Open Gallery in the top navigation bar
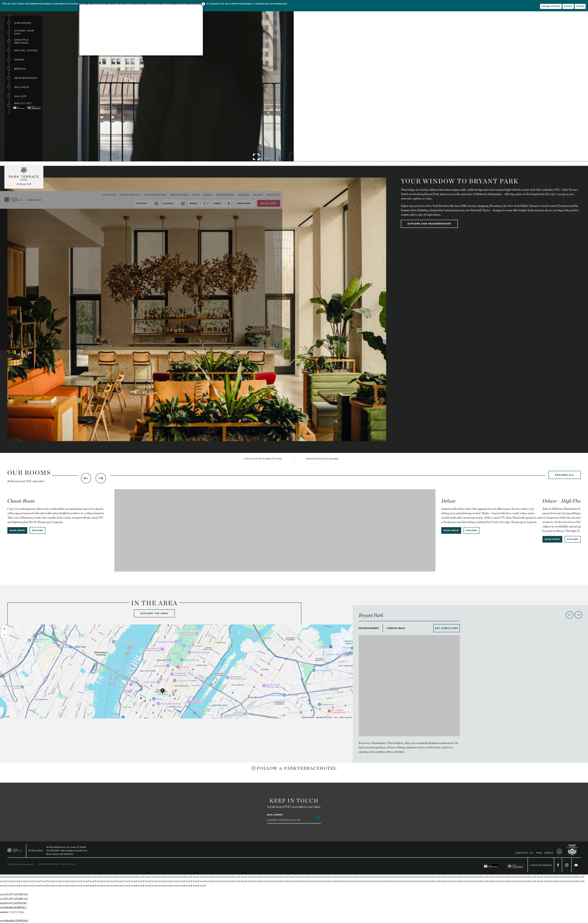The height and width of the screenshot is (923, 588). pos(258,195)
